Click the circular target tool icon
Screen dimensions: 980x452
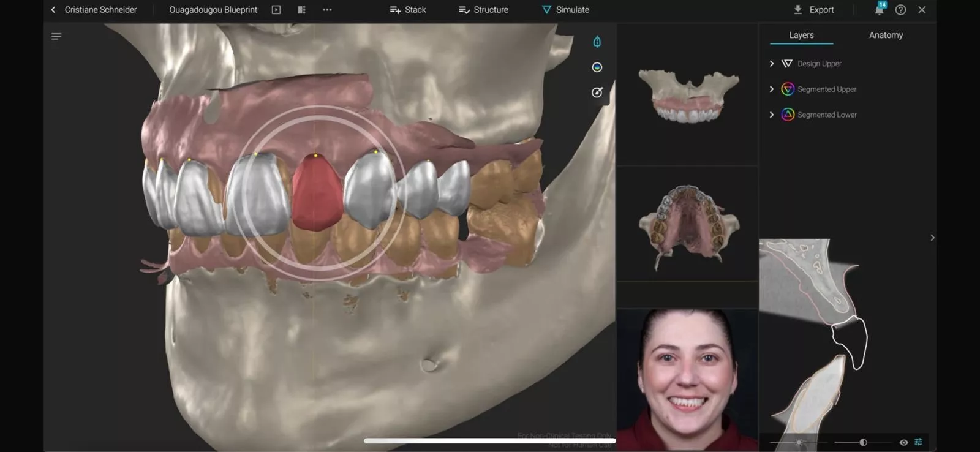(597, 92)
